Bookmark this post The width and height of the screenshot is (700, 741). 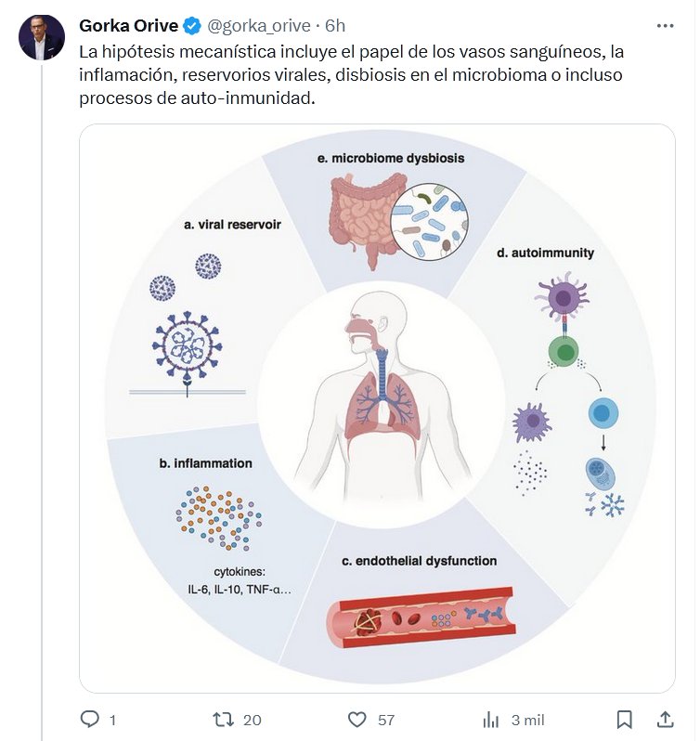coord(625,720)
